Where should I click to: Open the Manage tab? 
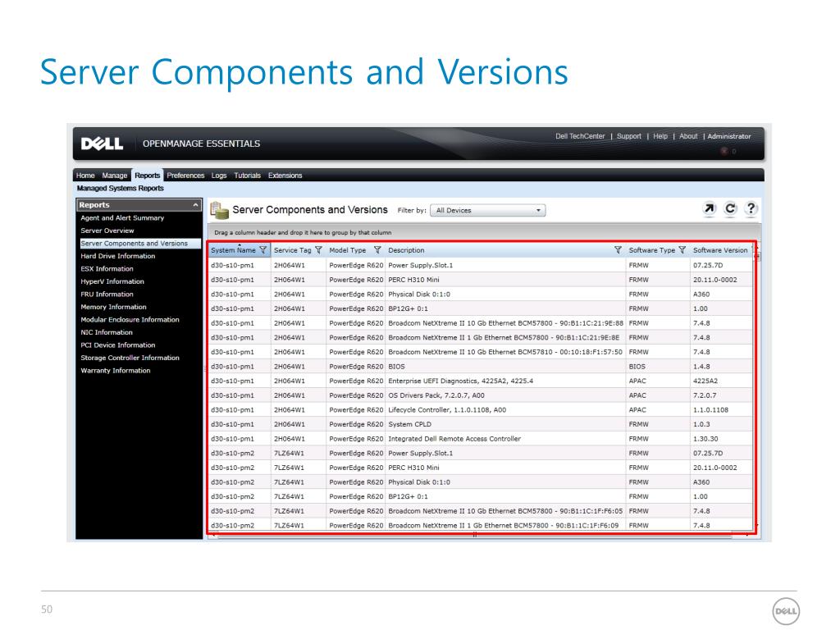[x=115, y=176]
